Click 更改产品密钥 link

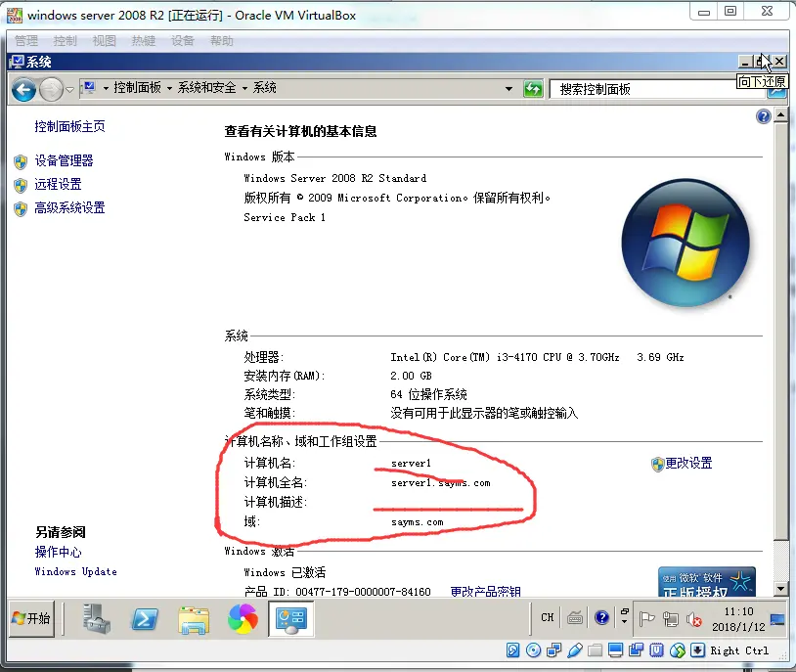pos(485,592)
